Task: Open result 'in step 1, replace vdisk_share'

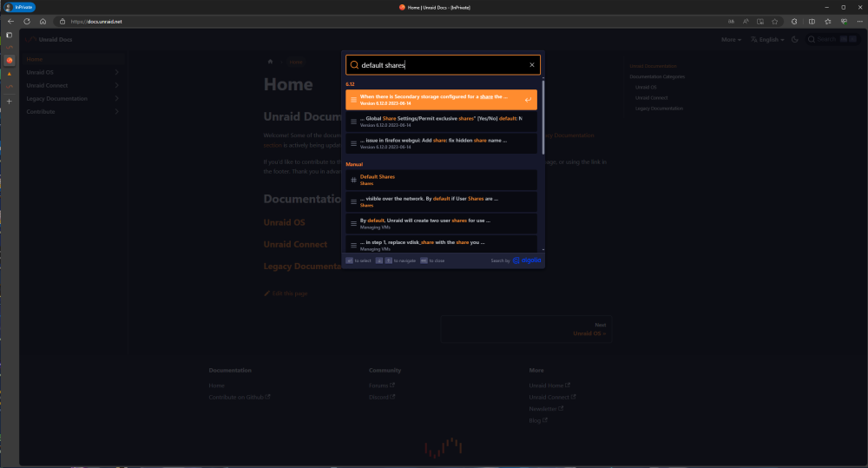Action: click(x=441, y=244)
